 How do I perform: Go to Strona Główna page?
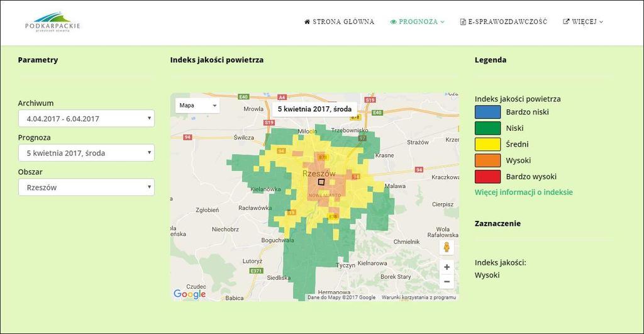point(339,22)
